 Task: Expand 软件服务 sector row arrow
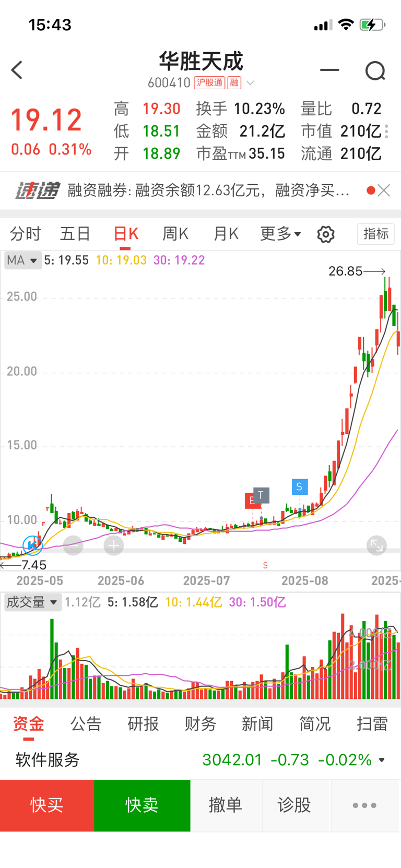(x=382, y=760)
